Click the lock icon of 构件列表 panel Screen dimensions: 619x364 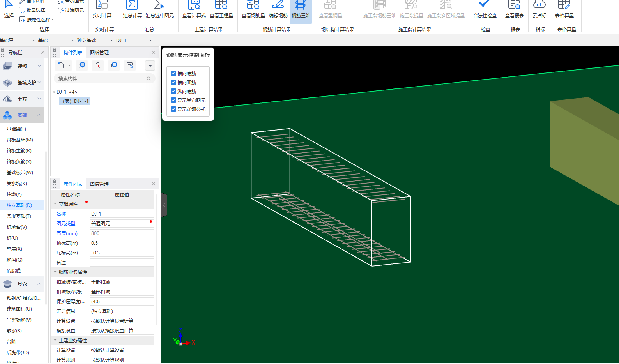pyautogui.click(x=55, y=51)
